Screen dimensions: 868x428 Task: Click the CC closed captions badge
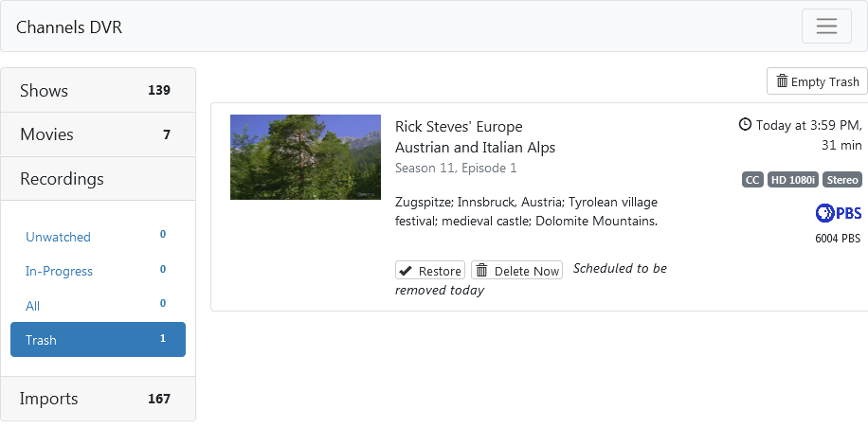point(752,180)
